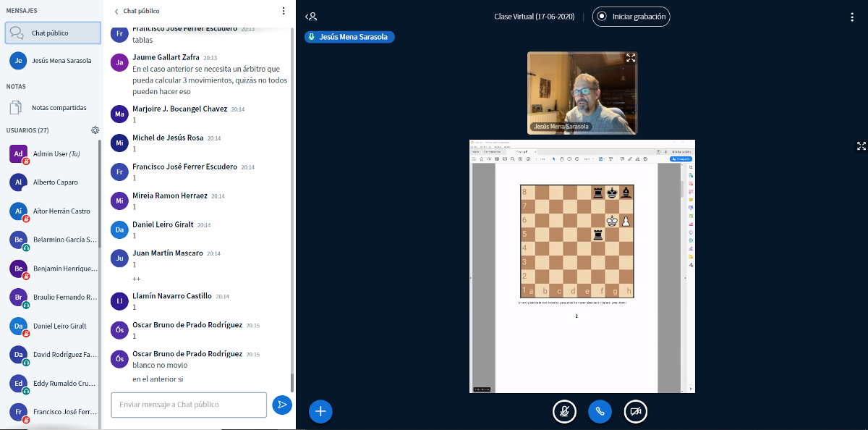Toggle the microphone mute button
Screen dimensions: 868x430
tap(563, 411)
